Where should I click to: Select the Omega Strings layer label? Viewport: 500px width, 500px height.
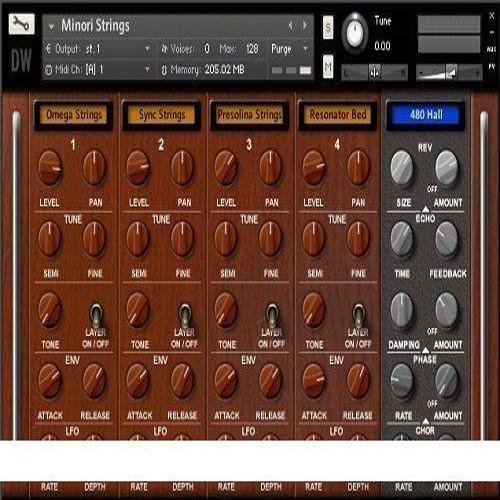click(74, 115)
